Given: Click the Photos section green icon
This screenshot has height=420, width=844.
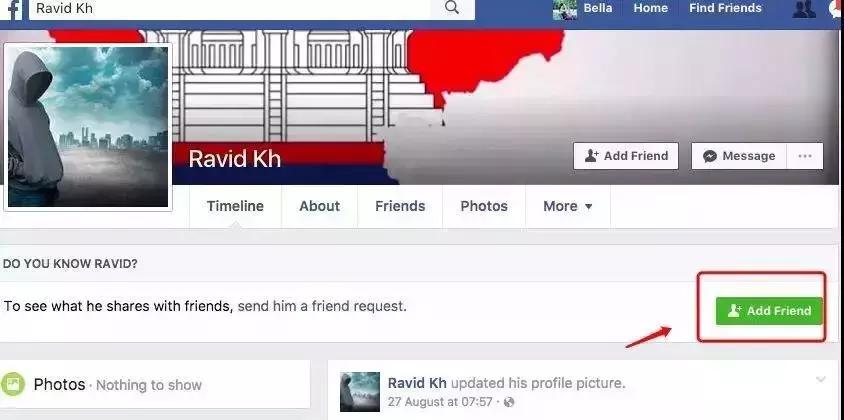Looking at the screenshot, I should point(13,384).
